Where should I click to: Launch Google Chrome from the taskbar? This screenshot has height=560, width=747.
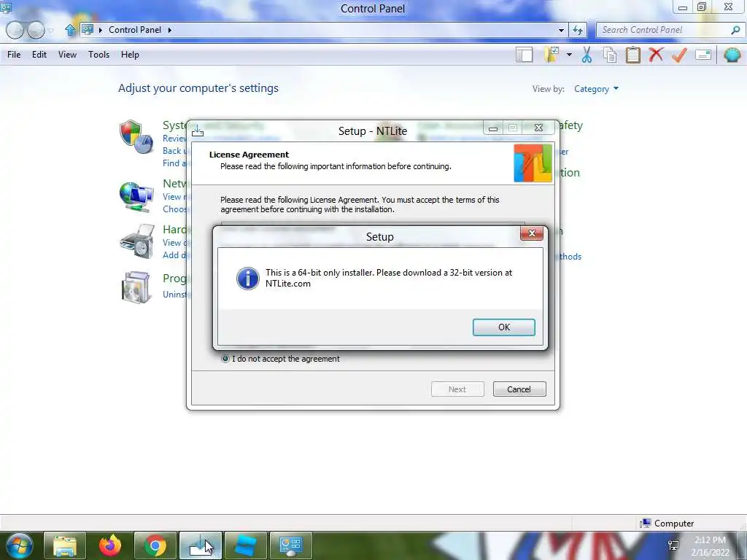(x=155, y=545)
